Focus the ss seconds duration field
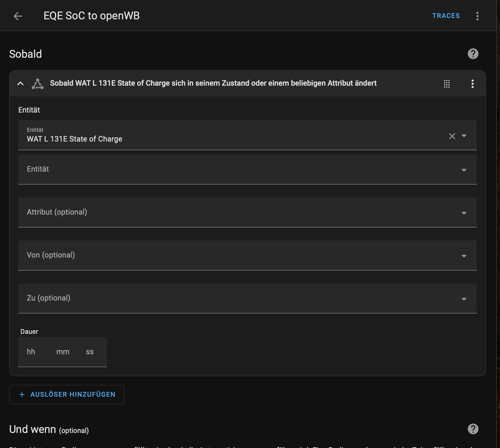Screen dimensions: 500x448 pos(90,352)
